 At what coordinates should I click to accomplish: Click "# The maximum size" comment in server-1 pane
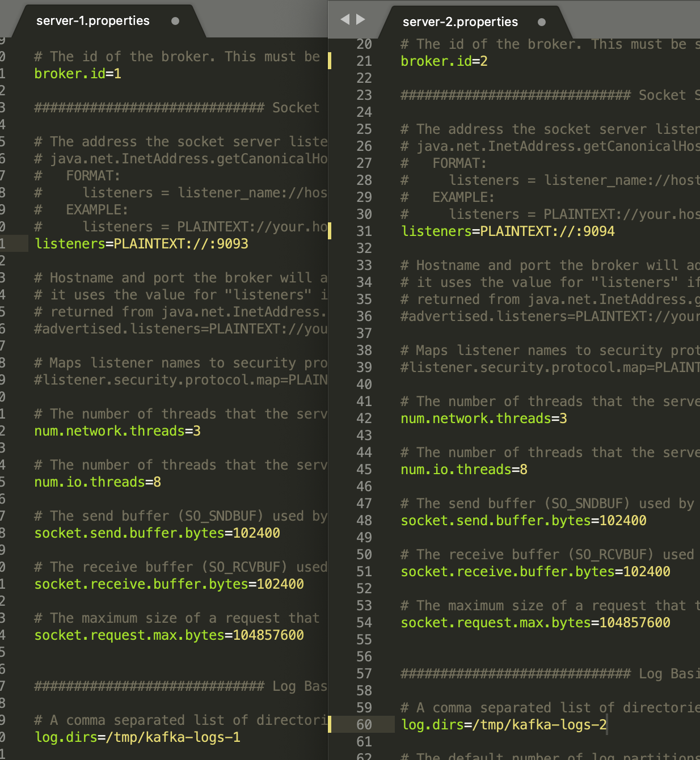(x=177, y=618)
